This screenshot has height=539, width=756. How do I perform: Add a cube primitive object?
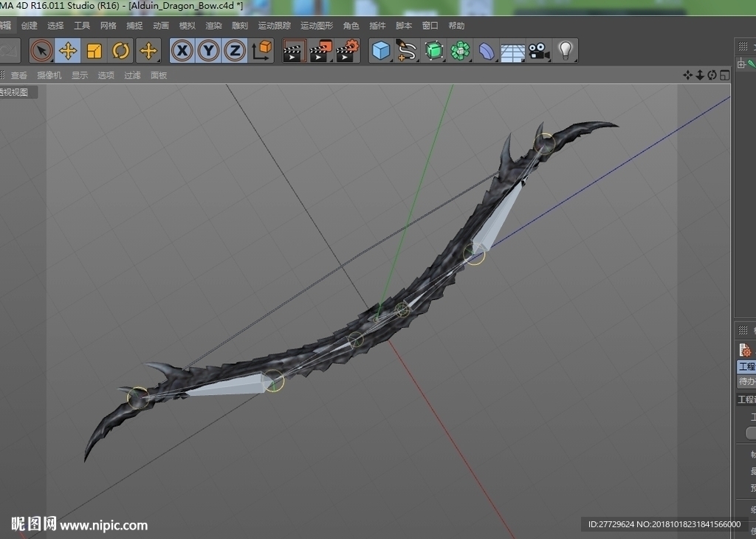point(381,51)
